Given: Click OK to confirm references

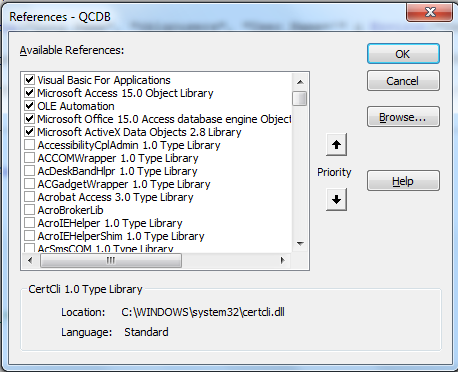Looking at the screenshot, I should (x=403, y=54).
